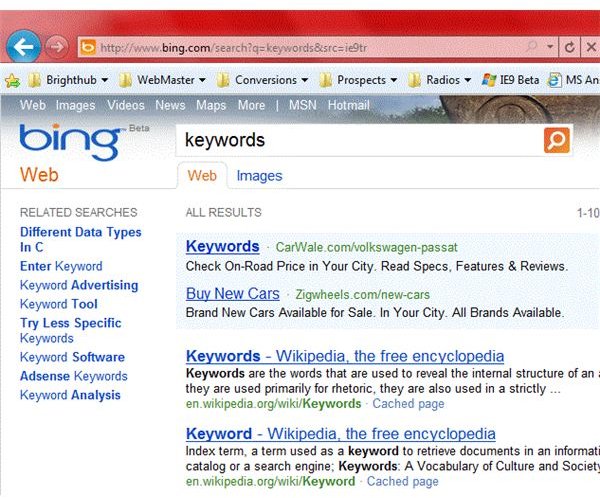Image resolution: width=600 pixels, height=498 pixels.
Task: Open Keywords - Wikipedia result title
Action: point(345,356)
